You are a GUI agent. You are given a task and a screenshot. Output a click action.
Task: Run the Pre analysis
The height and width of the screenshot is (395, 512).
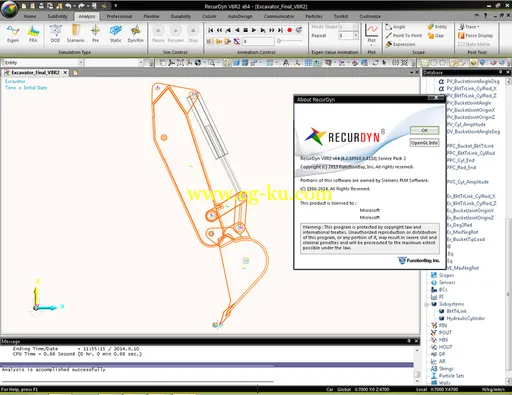pos(95,33)
